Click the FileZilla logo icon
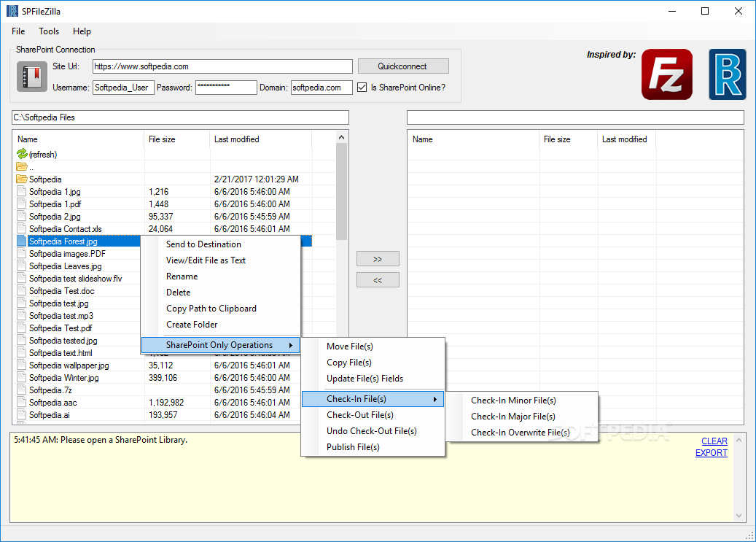This screenshot has width=756, height=542. (x=667, y=74)
